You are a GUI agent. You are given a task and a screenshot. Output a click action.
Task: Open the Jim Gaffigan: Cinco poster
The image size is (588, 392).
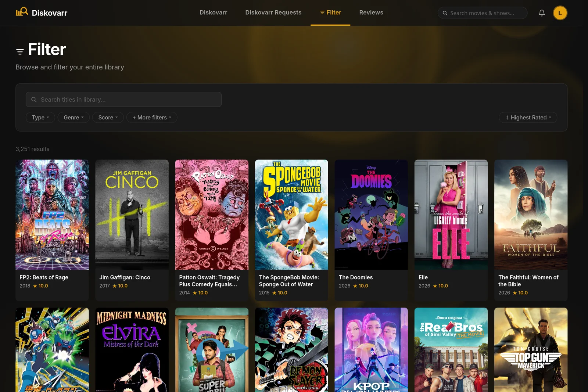[x=132, y=215]
